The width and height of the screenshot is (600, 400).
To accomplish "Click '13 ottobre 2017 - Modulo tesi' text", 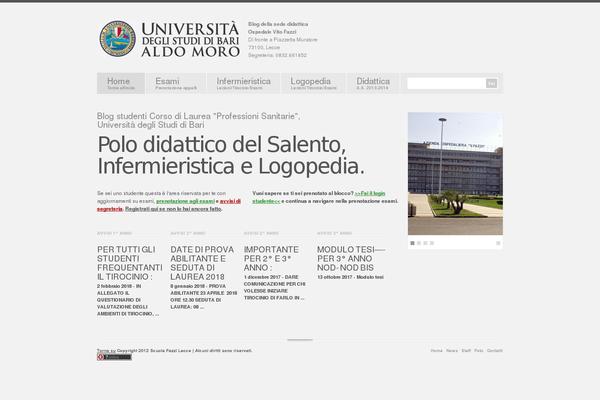I will (x=350, y=277).
